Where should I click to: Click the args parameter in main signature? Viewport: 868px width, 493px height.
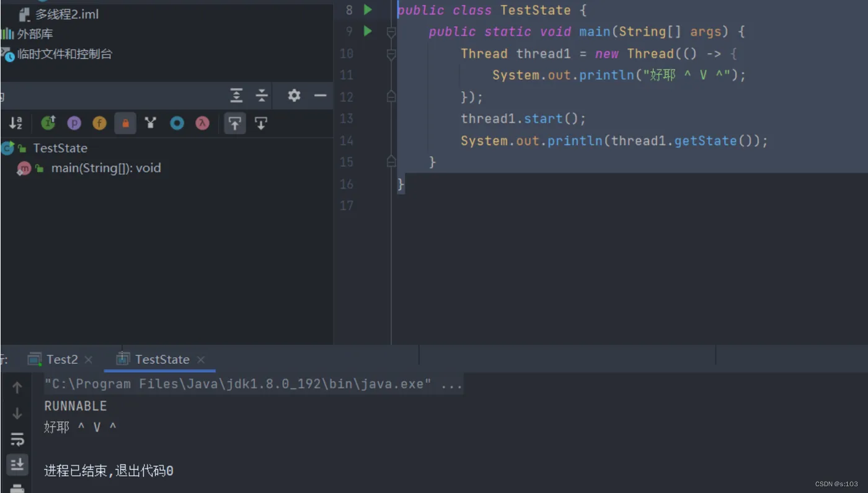[x=706, y=32]
